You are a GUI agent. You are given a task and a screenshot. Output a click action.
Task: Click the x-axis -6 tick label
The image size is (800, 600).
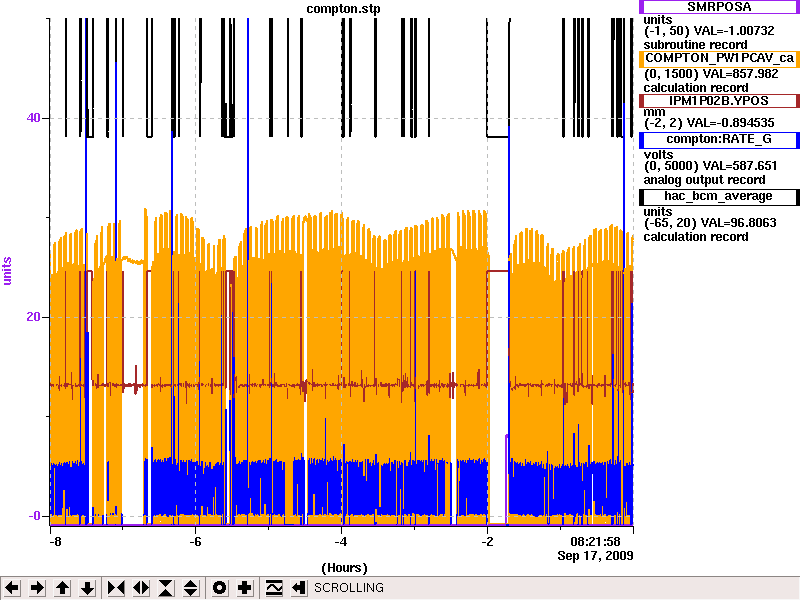point(195,542)
